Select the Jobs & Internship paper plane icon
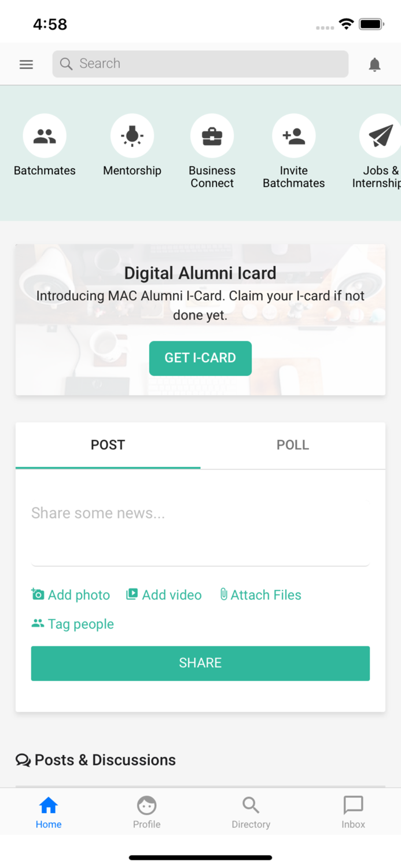This screenshot has width=401, height=868. pyautogui.click(x=379, y=135)
